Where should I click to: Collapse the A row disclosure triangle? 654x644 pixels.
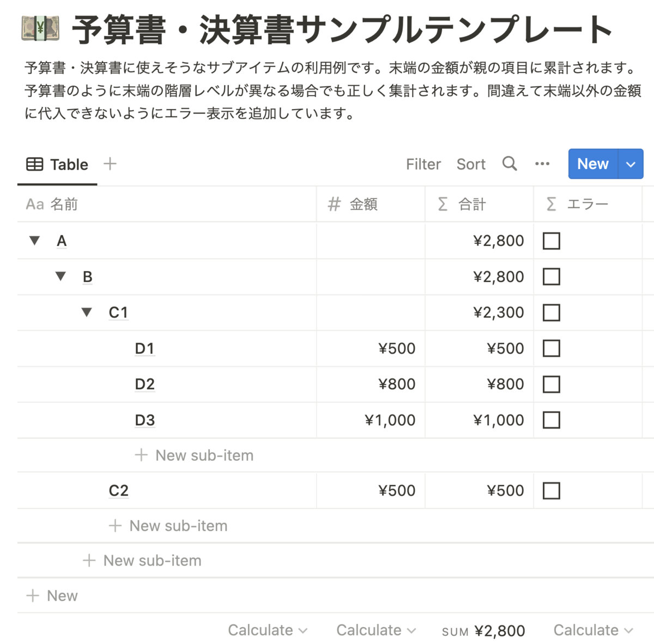click(x=34, y=240)
